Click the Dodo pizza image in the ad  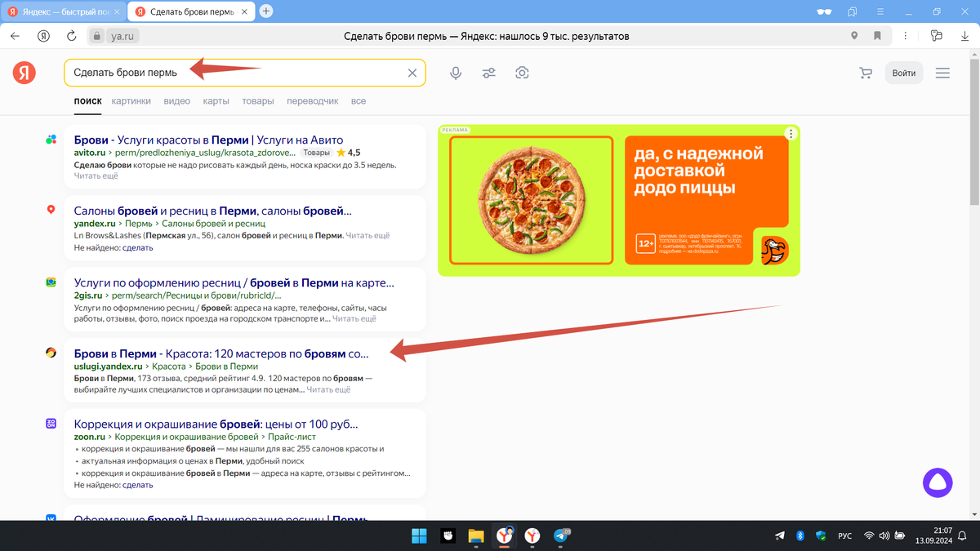tap(531, 200)
